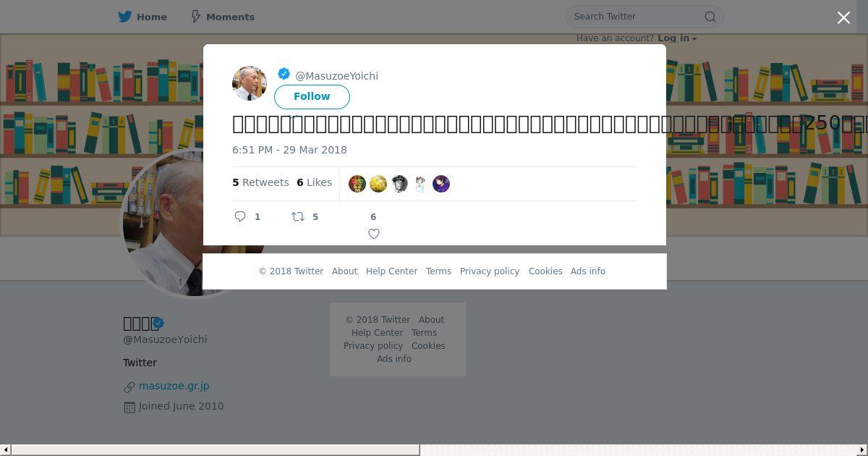868x456 pixels.
Task: Open the @MasuzoeYoichi handle in tweet header
Action: pos(336,76)
